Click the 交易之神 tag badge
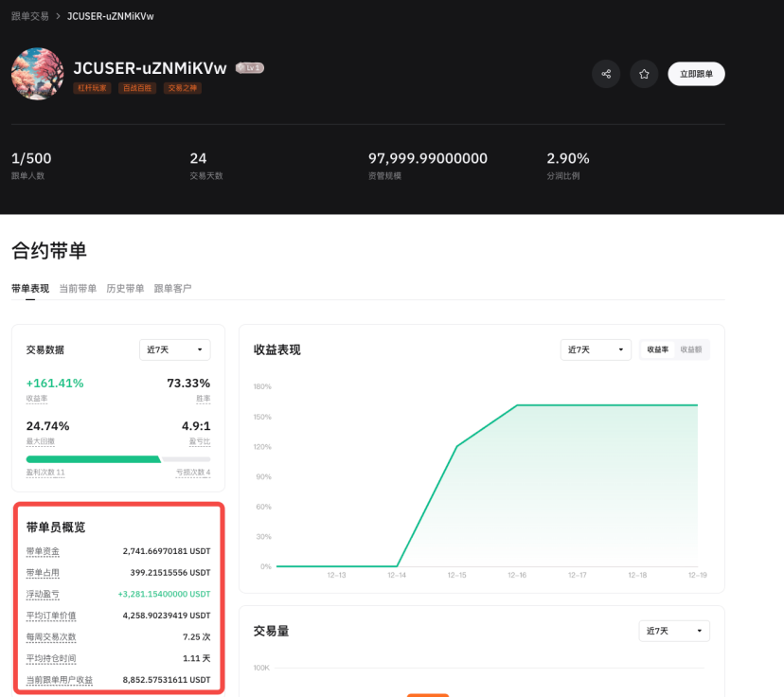The height and width of the screenshot is (697, 784). [x=183, y=88]
